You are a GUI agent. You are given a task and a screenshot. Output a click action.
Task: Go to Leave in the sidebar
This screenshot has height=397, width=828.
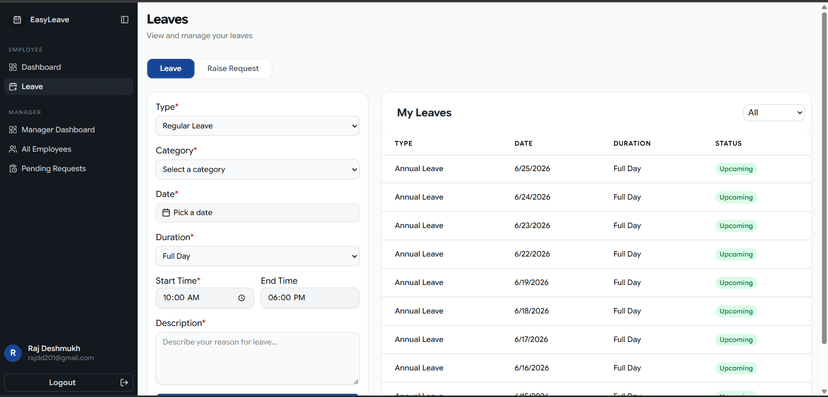coord(69,87)
